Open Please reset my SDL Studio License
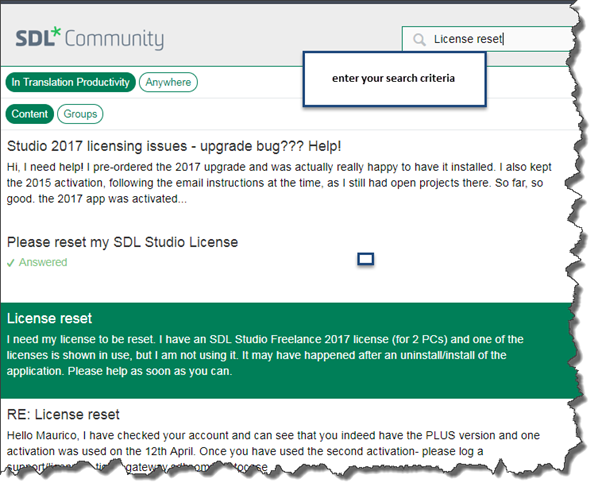The height and width of the screenshot is (494, 602). pyautogui.click(x=122, y=242)
